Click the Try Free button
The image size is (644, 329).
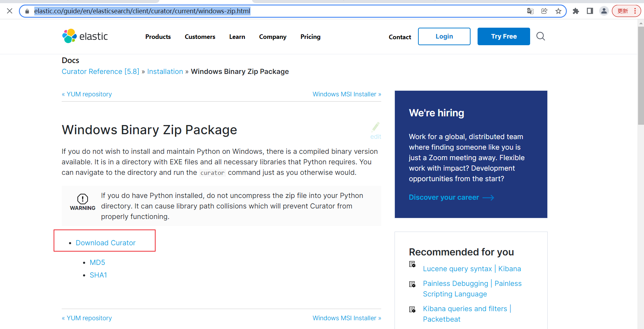[504, 36]
